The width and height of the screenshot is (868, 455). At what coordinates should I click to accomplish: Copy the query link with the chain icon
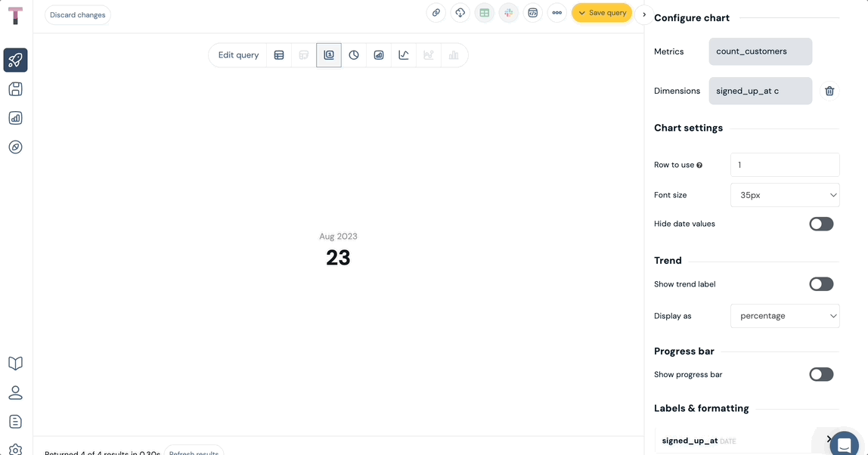(436, 13)
